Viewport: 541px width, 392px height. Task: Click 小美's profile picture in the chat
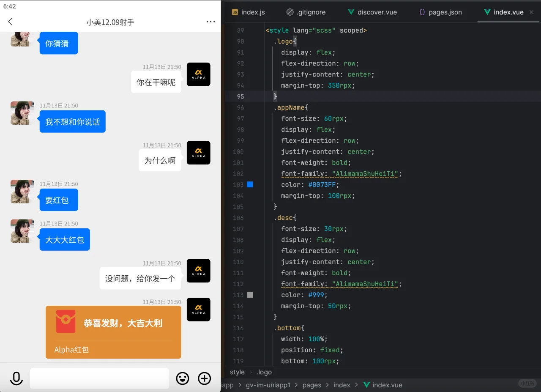pyautogui.click(x=22, y=113)
